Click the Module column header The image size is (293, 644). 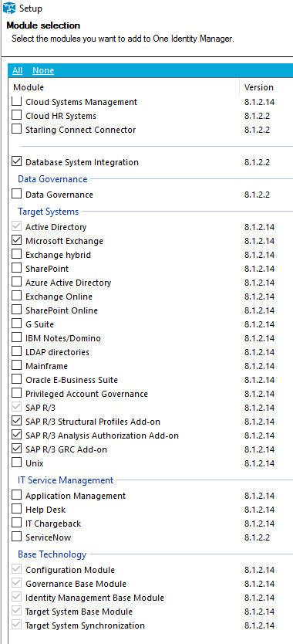pyautogui.click(x=29, y=87)
